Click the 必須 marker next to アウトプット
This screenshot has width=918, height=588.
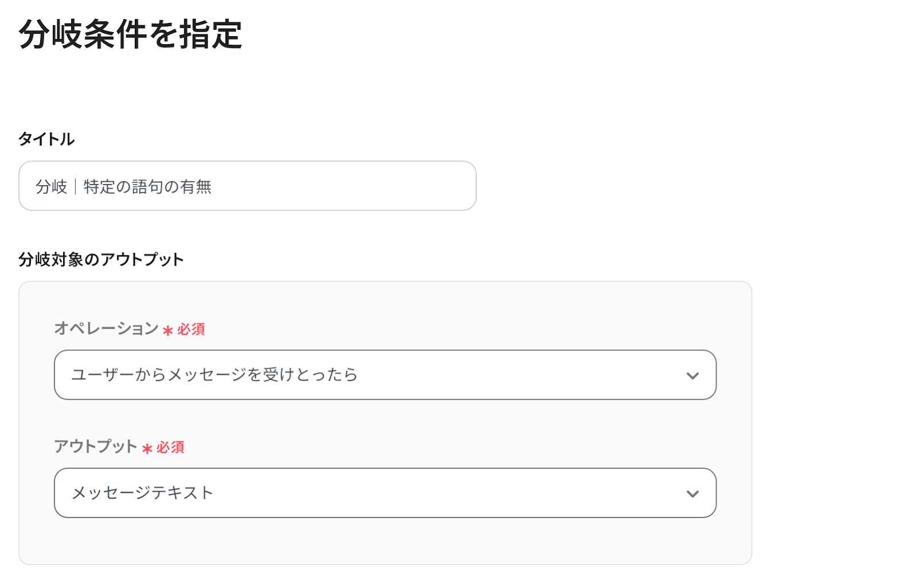(170, 447)
